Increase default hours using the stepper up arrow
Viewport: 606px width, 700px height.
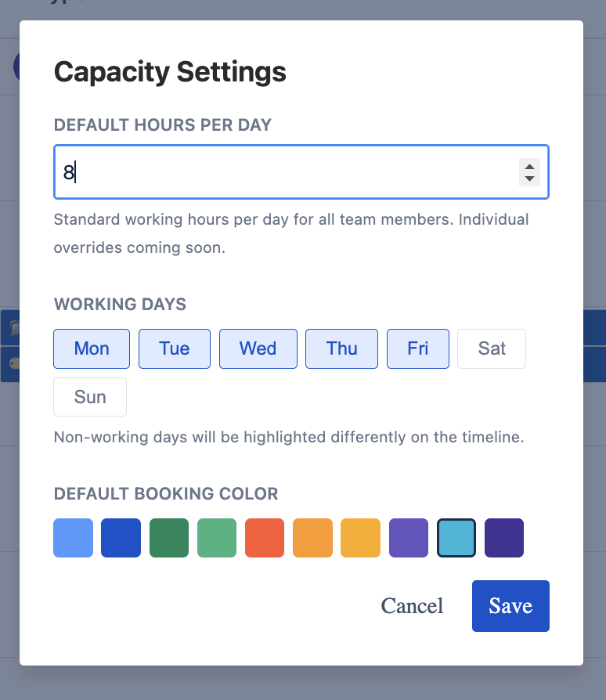(529, 165)
